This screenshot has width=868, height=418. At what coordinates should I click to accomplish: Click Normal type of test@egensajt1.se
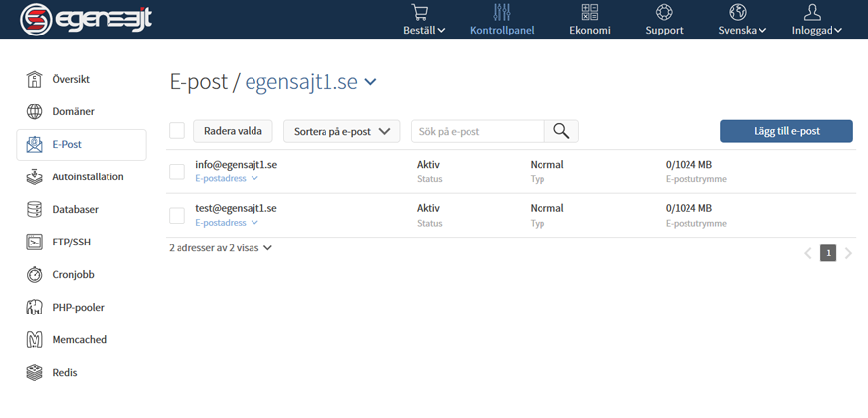pos(546,208)
